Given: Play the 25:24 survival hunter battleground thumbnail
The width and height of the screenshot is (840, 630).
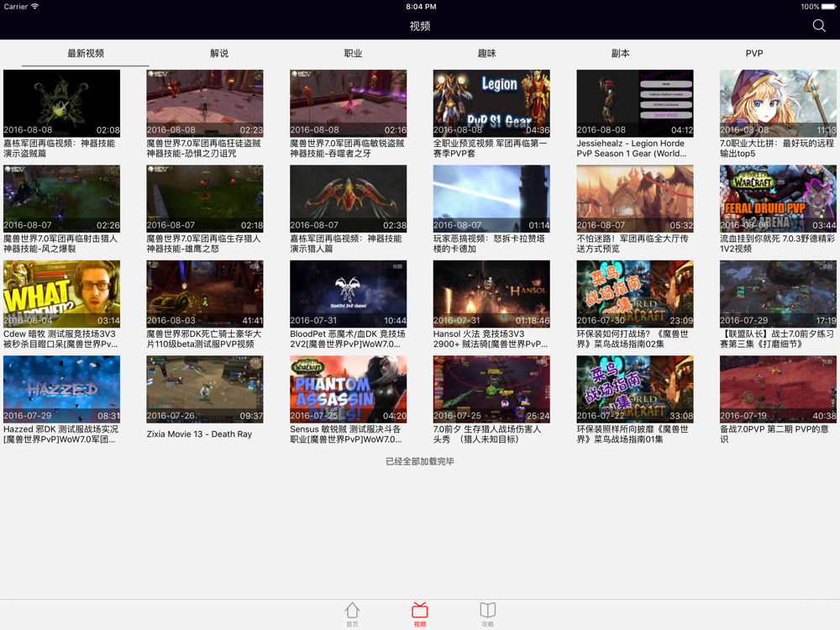Looking at the screenshot, I should tap(491, 390).
